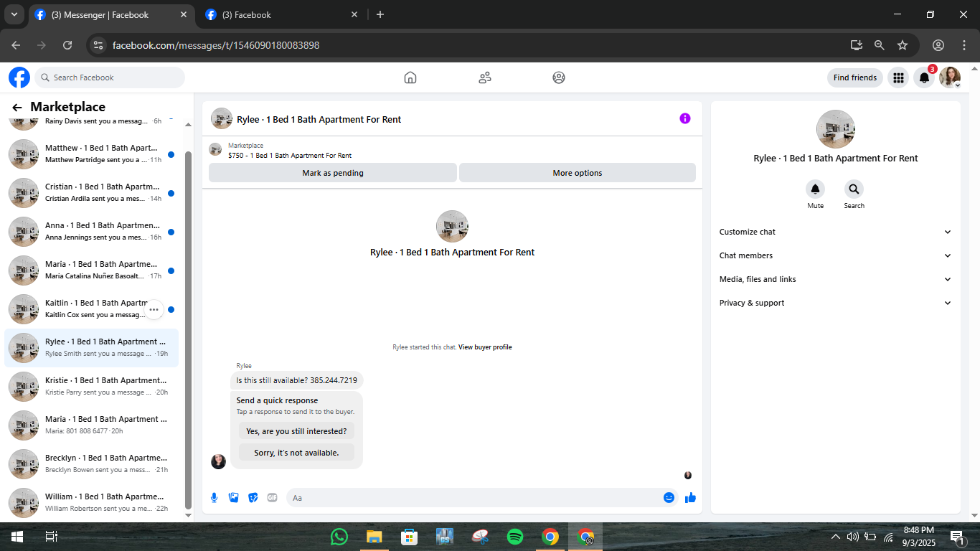This screenshot has width=980, height=551.
Task: Attach a photo with the image icon
Action: coord(234,498)
